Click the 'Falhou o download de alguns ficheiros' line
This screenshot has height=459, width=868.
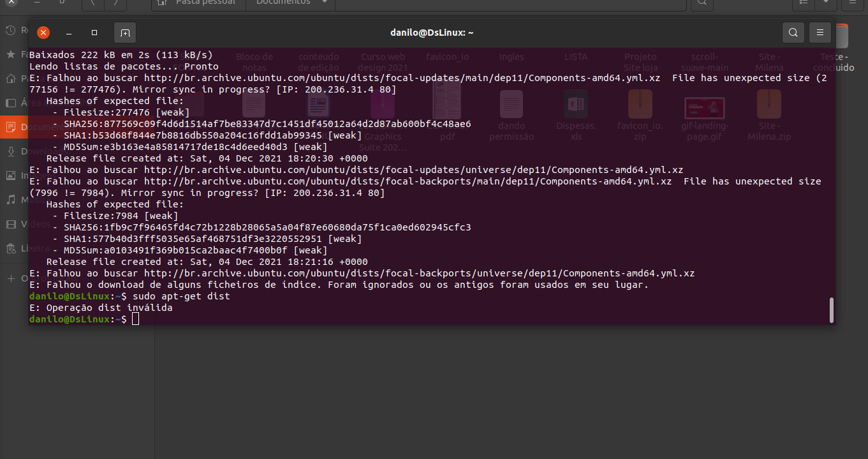[x=339, y=285]
